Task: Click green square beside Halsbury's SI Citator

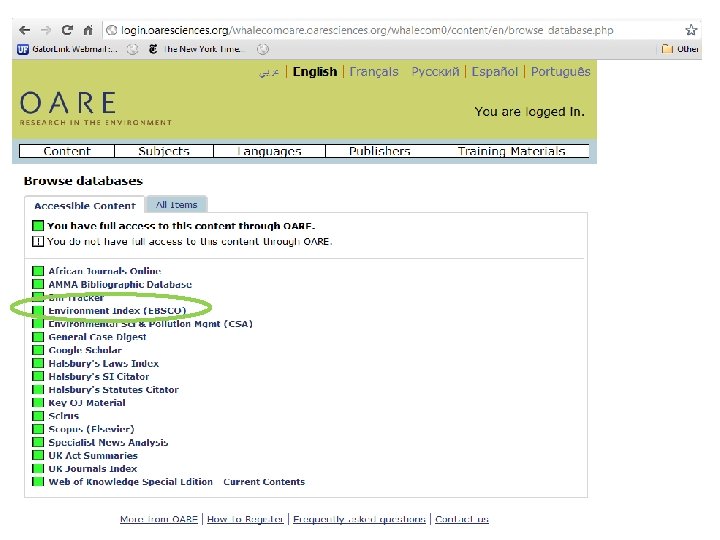Action: [38, 377]
